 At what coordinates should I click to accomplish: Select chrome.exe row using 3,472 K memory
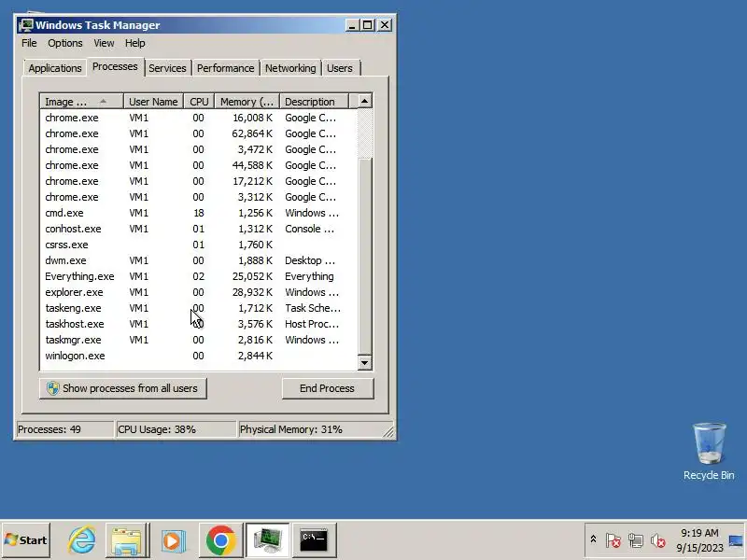pyautogui.click(x=198, y=149)
